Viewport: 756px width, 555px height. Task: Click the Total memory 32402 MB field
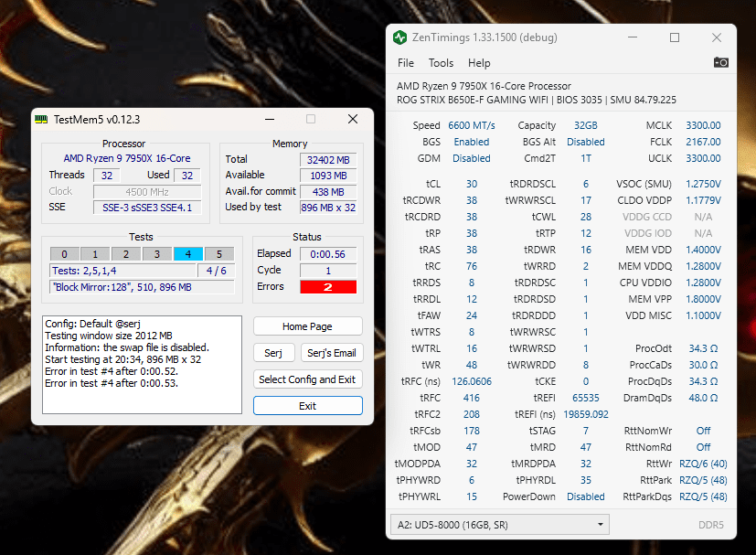click(328, 160)
